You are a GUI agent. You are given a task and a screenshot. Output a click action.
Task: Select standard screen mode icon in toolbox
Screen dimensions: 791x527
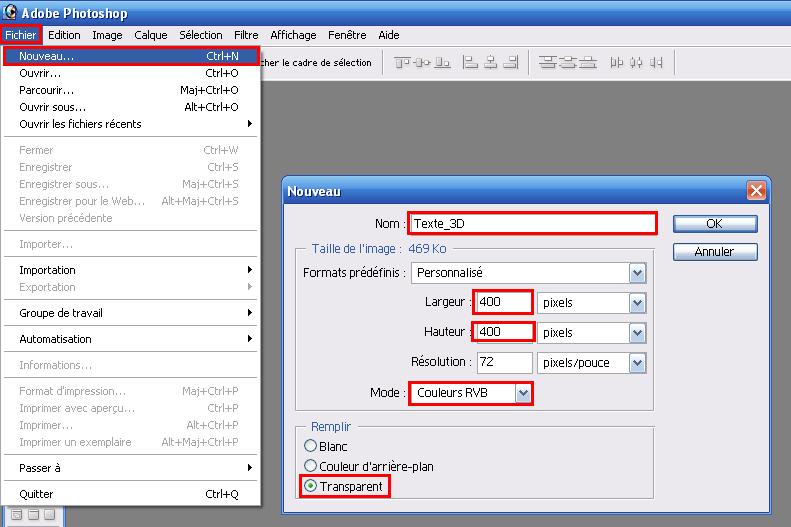pyautogui.click(x=17, y=515)
